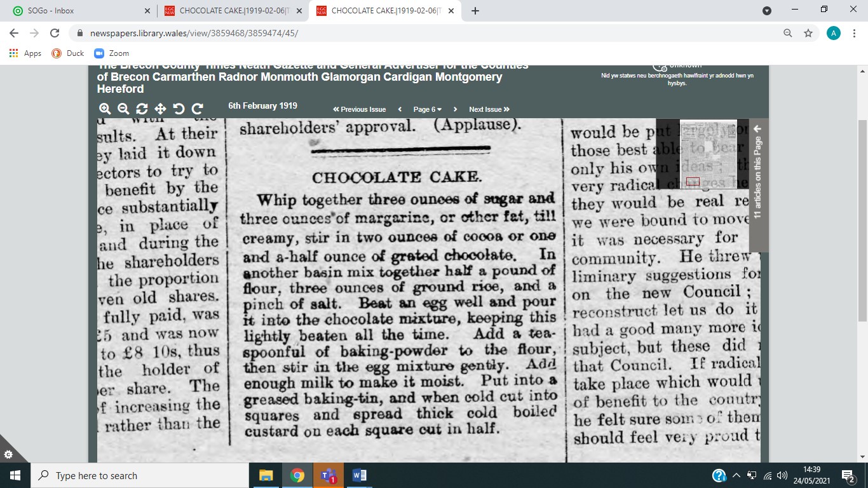Open the Page 6 page selector dropdown
Screen dimensions: 868x488
426,109
